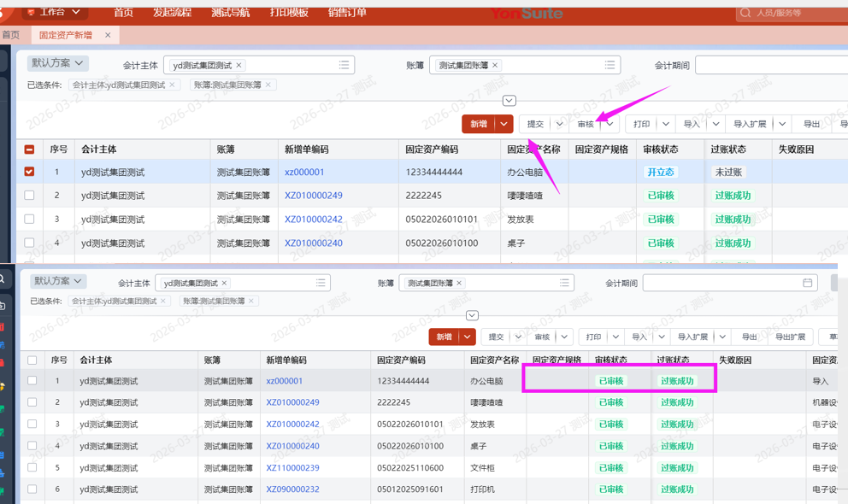Expand the 审核 dropdown marked by the magenta arrow

(x=610, y=124)
